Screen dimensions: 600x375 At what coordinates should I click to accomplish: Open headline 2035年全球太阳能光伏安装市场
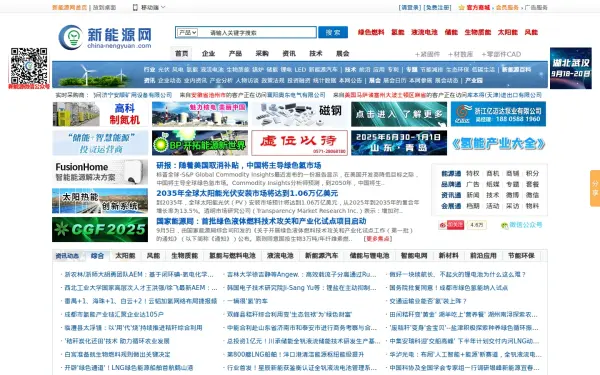(247, 193)
